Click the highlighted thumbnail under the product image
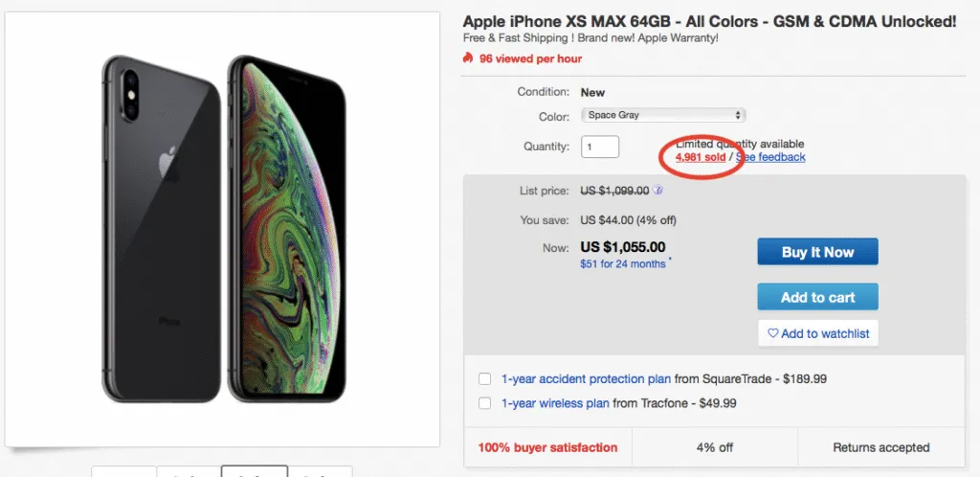The width and height of the screenshot is (980, 477). [x=255, y=471]
